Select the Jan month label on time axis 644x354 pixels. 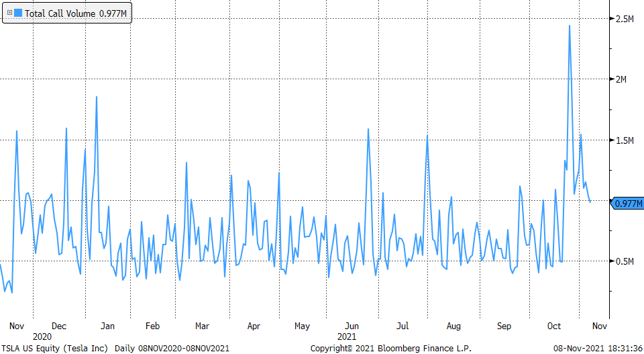107,326
